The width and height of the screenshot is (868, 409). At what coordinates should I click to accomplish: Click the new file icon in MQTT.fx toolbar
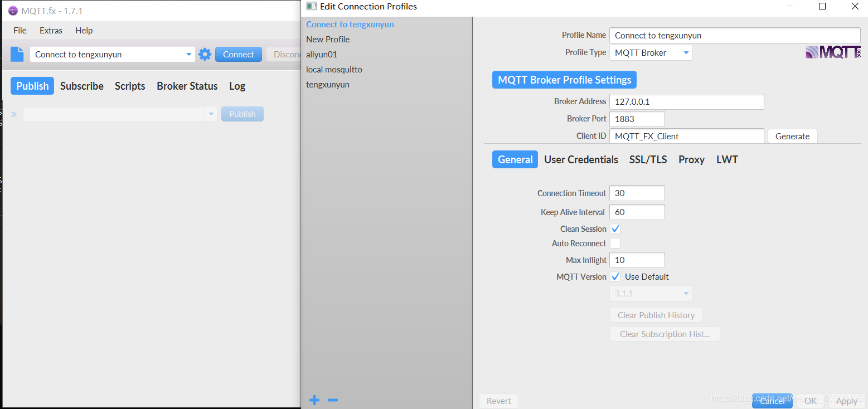pos(17,54)
